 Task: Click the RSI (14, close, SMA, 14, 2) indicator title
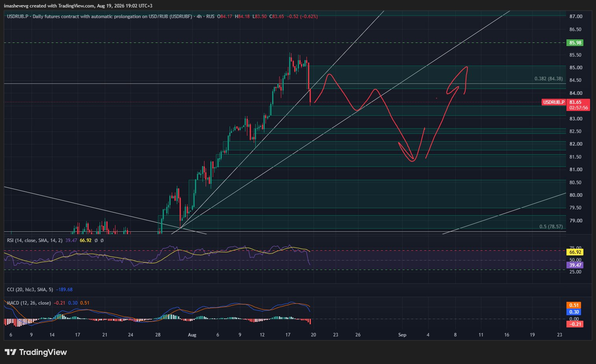[x=35, y=240]
